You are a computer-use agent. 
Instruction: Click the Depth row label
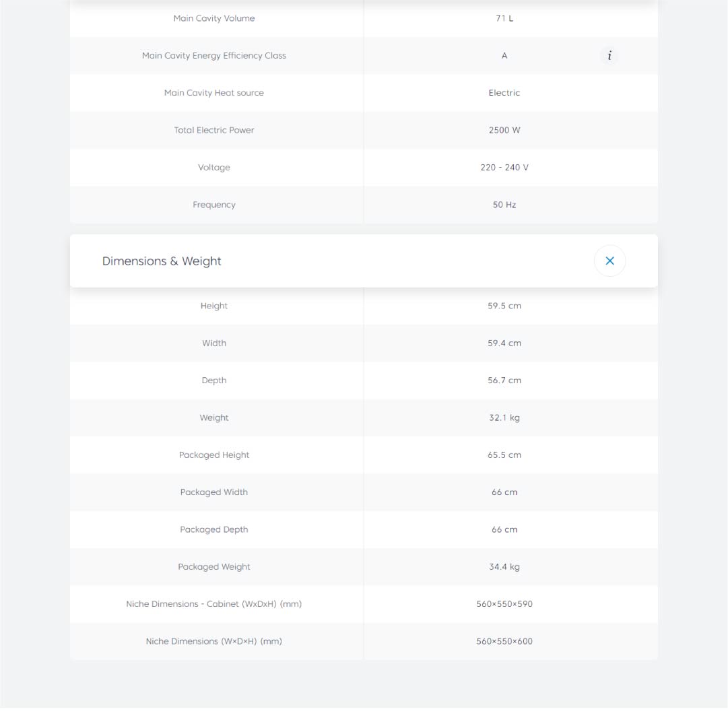pyautogui.click(x=214, y=380)
